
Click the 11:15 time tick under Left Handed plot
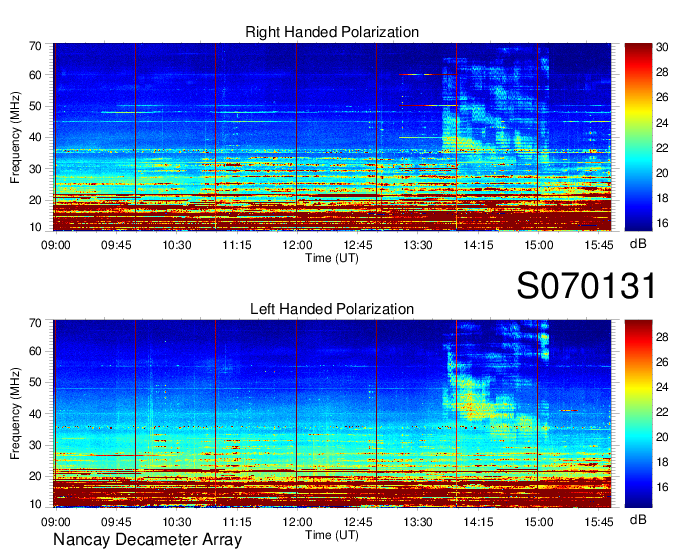(237, 522)
